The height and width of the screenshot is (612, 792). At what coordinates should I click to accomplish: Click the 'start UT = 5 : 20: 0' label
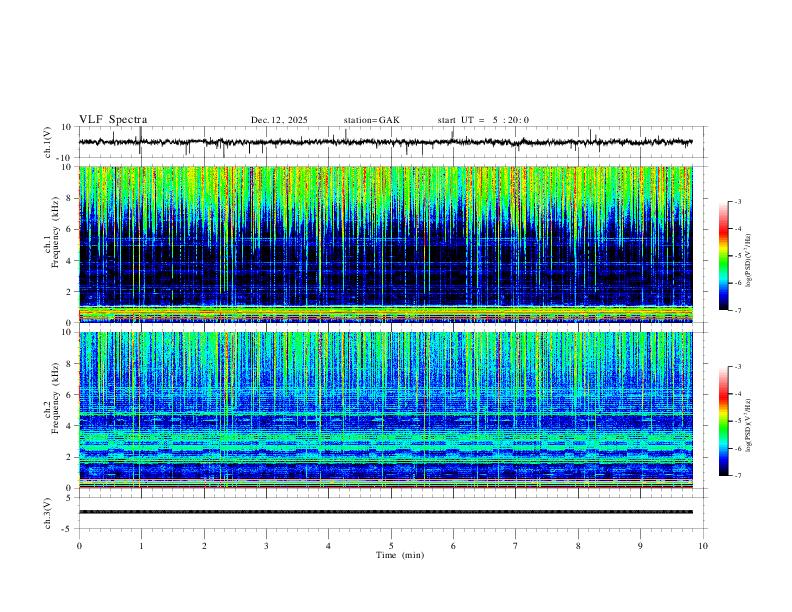(483, 120)
